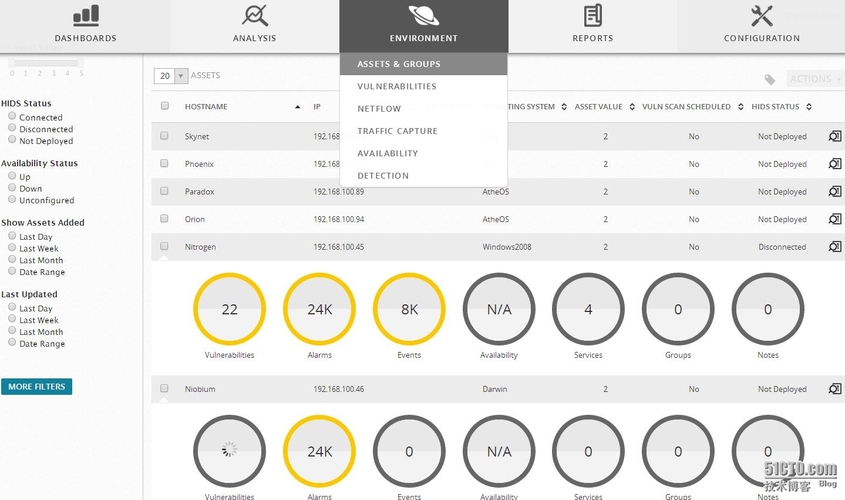The image size is (845, 500).
Task: Sort by HIDS Status arrows
Action: (809, 107)
